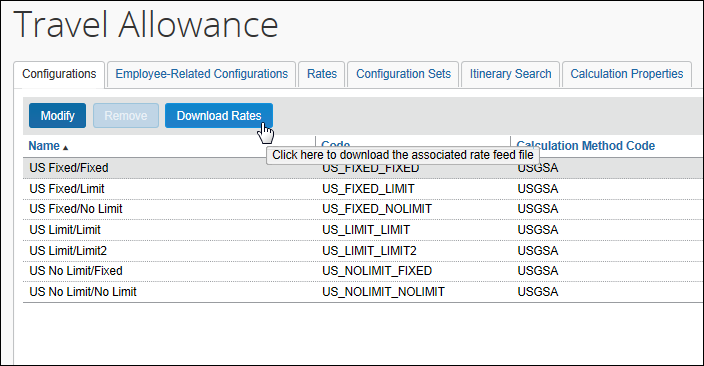
Task: Click the US_LIMIT_LIMIT code cell
Action: [366, 230]
